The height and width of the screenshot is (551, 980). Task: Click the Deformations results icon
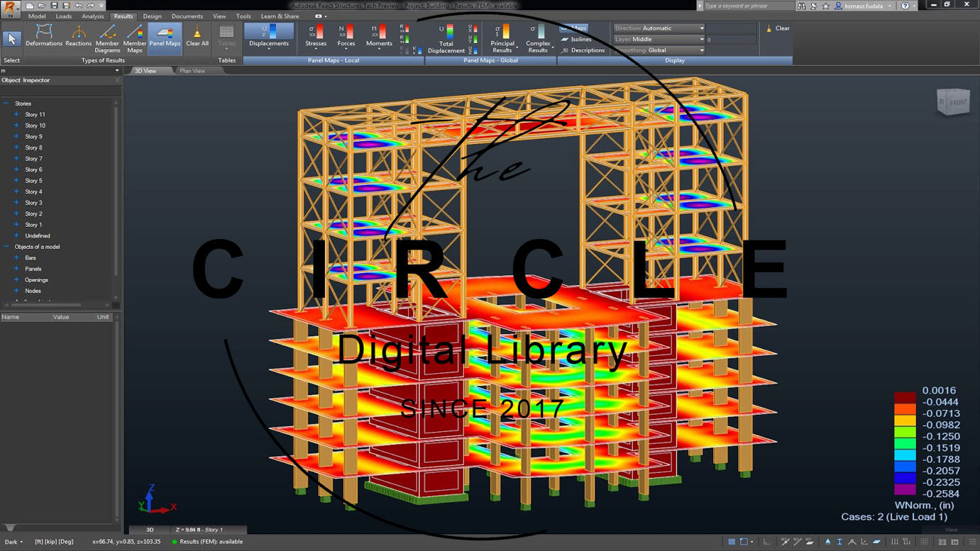44,37
